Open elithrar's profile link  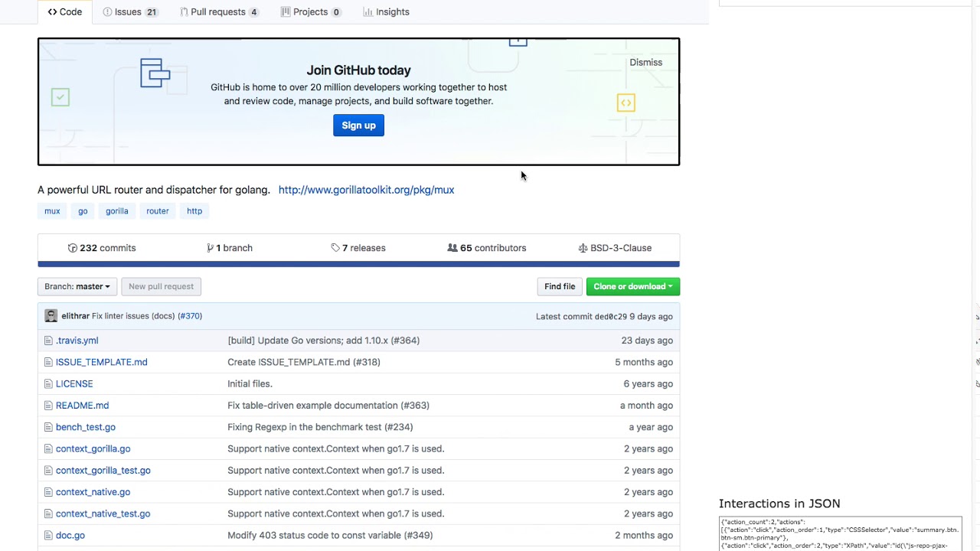[75, 316]
